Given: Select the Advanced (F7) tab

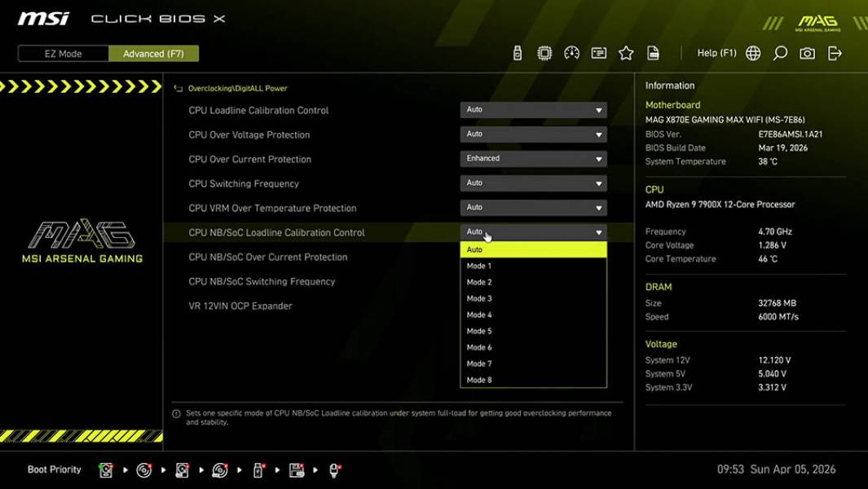Looking at the screenshot, I should [154, 53].
